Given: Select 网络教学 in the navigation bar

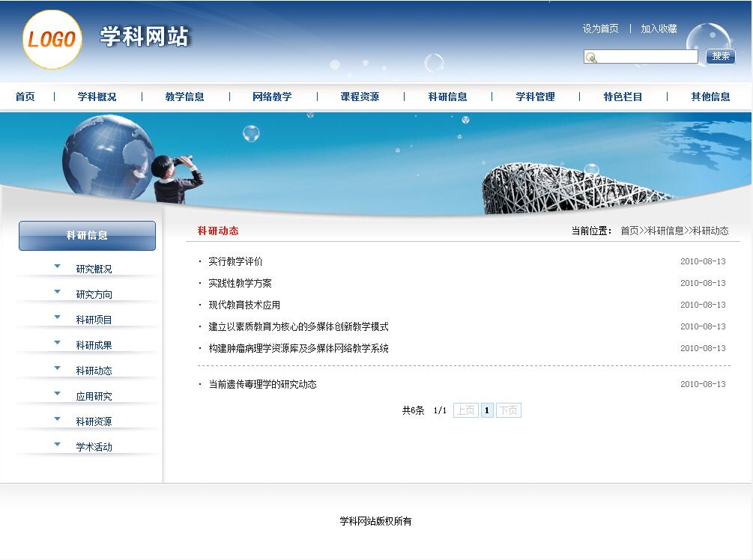Looking at the screenshot, I should pyautogui.click(x=272, y=97).
